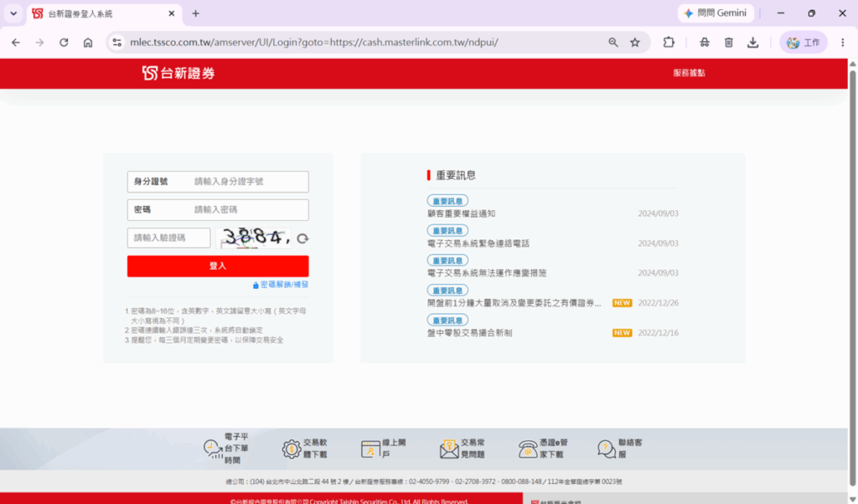
Task: Open trading software download gear icon
Action: tap(292, 449)
